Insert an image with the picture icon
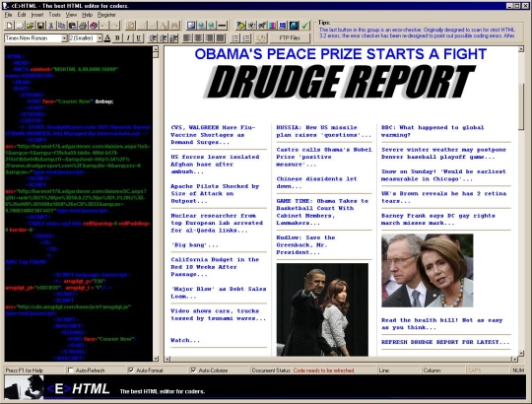This screenshot has width=532, height=404. tap(191, 26)
